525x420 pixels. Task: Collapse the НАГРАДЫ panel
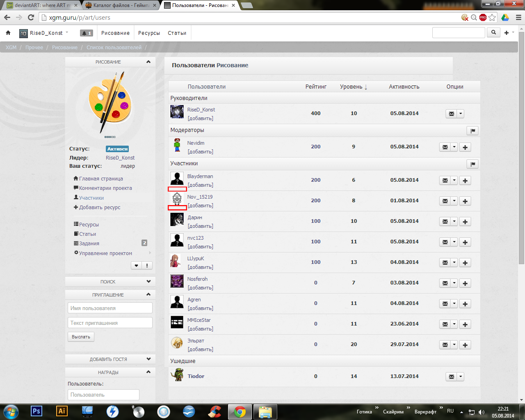pos(148,372)
